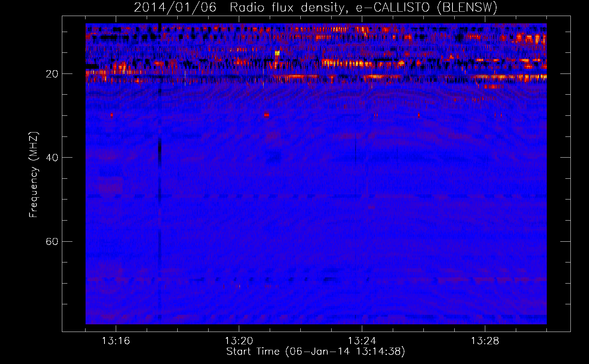Click the '20' frequency tick label
The image size is (589, 364).
(x=52, y=74)
